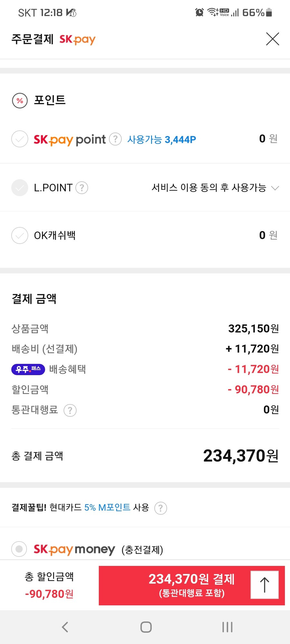Tap the 우주패스 badge

click(x=28, y=369)
